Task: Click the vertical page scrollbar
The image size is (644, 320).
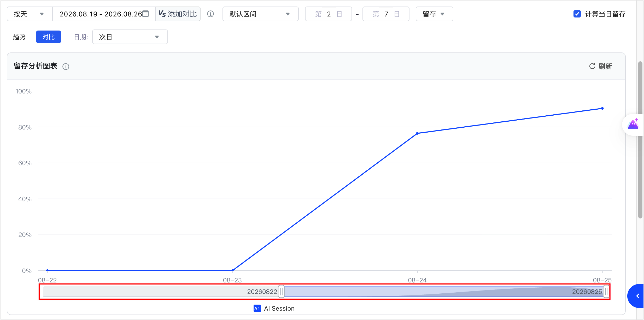Action: pyautogui.click(x=640, y=140)
